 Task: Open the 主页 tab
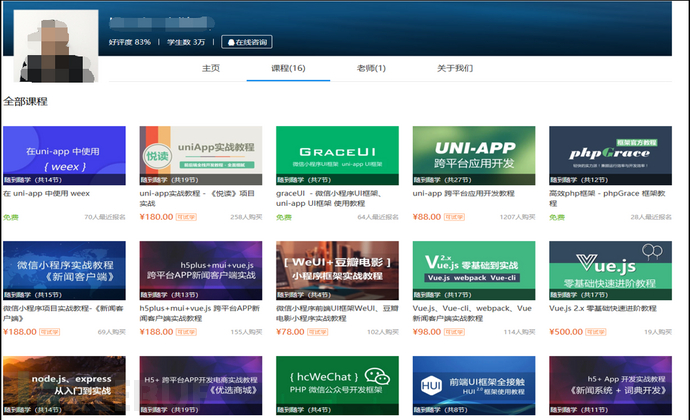point(211,68)
